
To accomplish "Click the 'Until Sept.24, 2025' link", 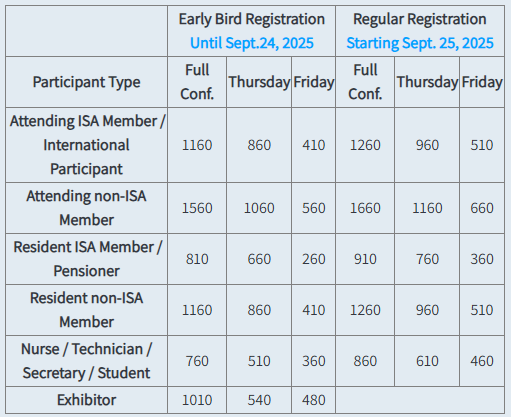I will coord(252,43).
